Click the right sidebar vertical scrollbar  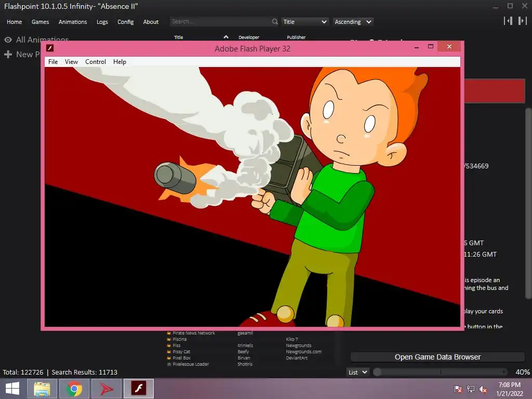tap(528, 204)
